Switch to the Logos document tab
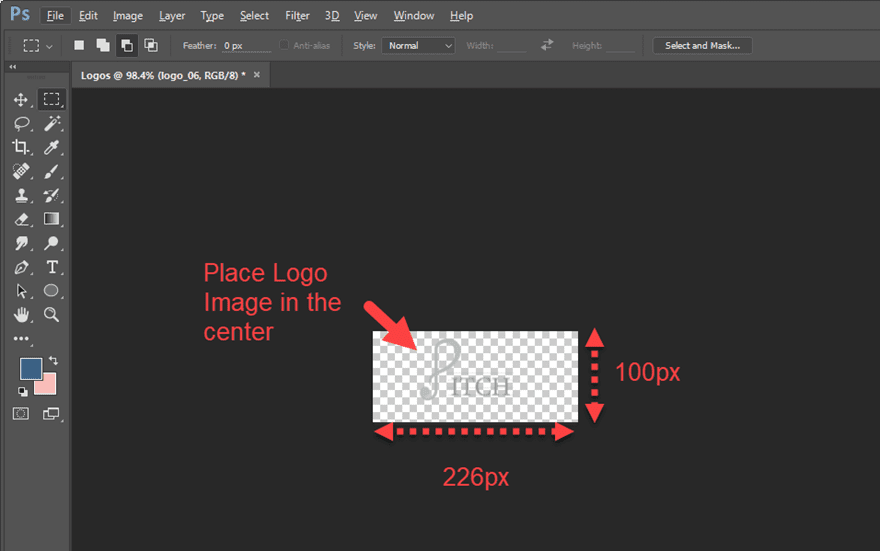 point(163,75)
